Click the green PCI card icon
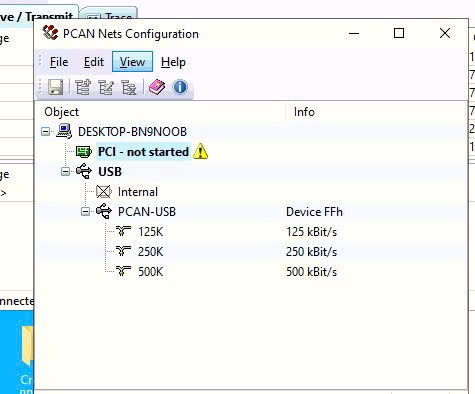 [x=83, y=152]
